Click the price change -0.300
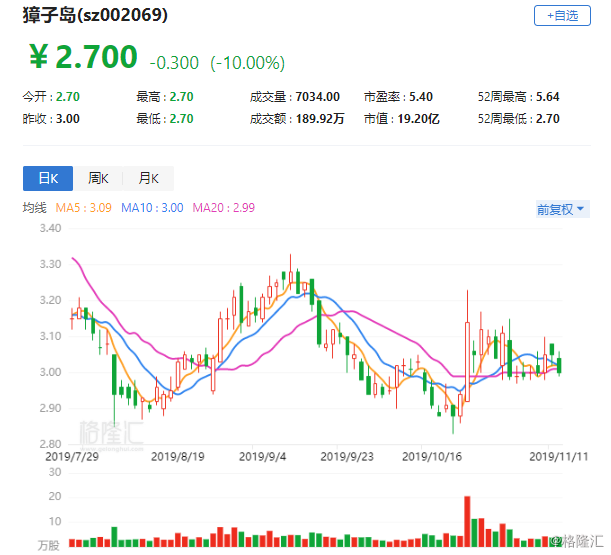 (174, 63)
